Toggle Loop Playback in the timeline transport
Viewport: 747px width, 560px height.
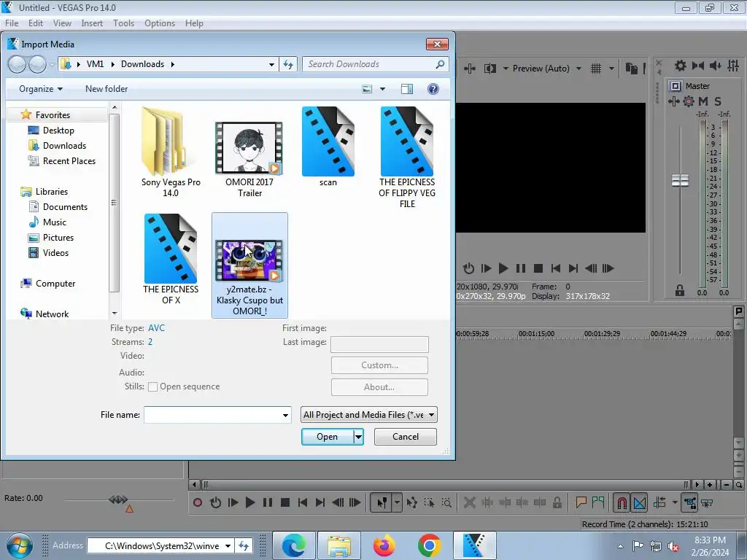point(215,502)
